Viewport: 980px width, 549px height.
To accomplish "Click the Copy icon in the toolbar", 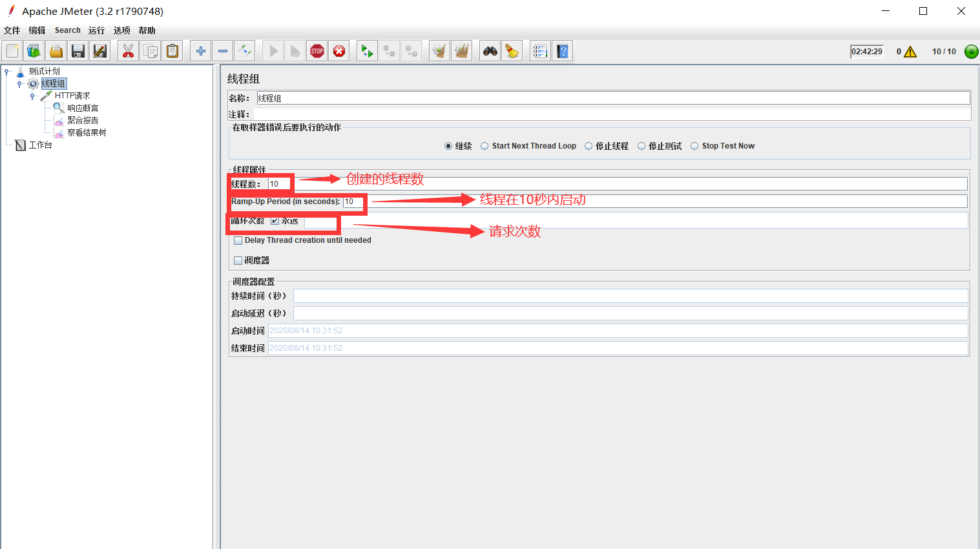I will click(151, 51).
